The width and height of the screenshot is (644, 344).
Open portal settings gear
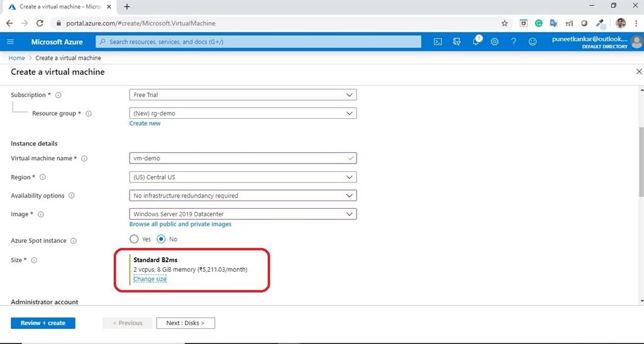494,42
